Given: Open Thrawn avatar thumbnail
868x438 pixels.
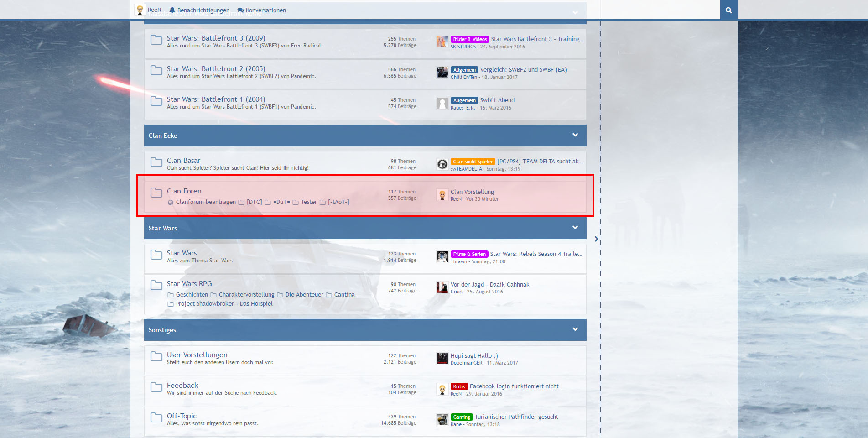Looking at the screenshot, I should pyautogui.click(x=442, y=257).
